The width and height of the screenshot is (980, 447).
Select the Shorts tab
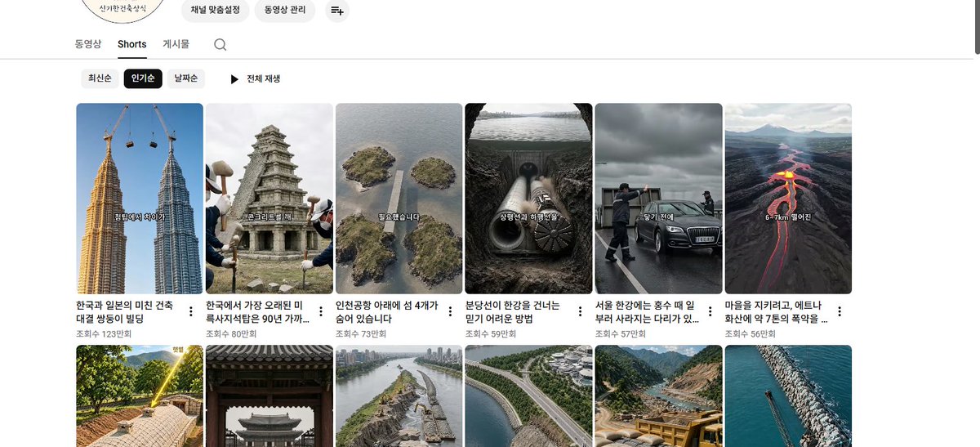coord(132,44)
